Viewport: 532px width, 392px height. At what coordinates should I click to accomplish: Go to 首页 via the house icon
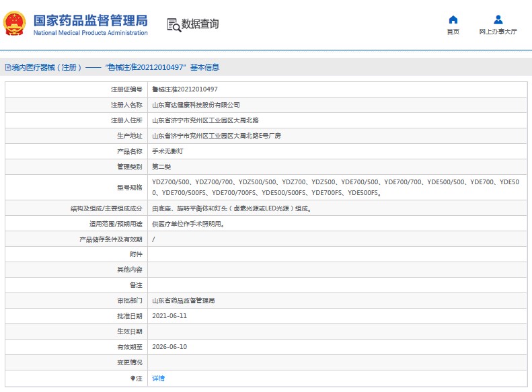(x=453, y=19)
